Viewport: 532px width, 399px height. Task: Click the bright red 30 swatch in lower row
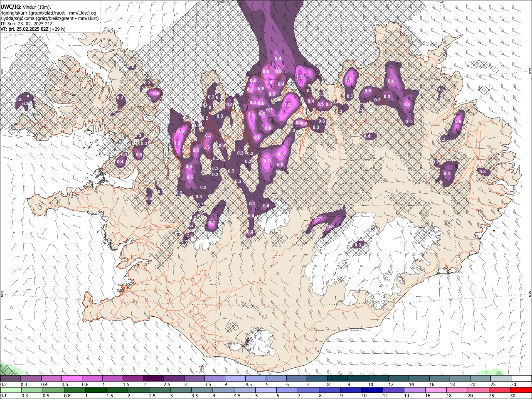pos(521,390)
